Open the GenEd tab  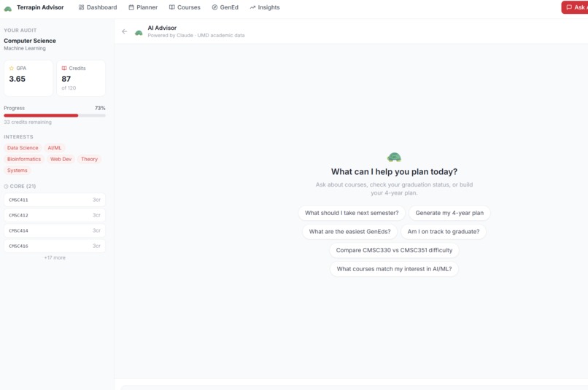click(x=225, y=7)
